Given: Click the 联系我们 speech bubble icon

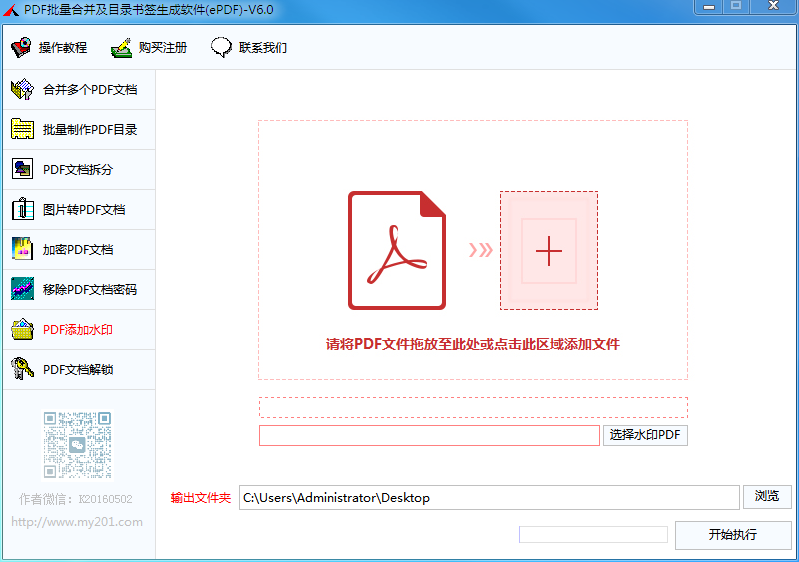Looking at the screenshot, I should (222, 47).
